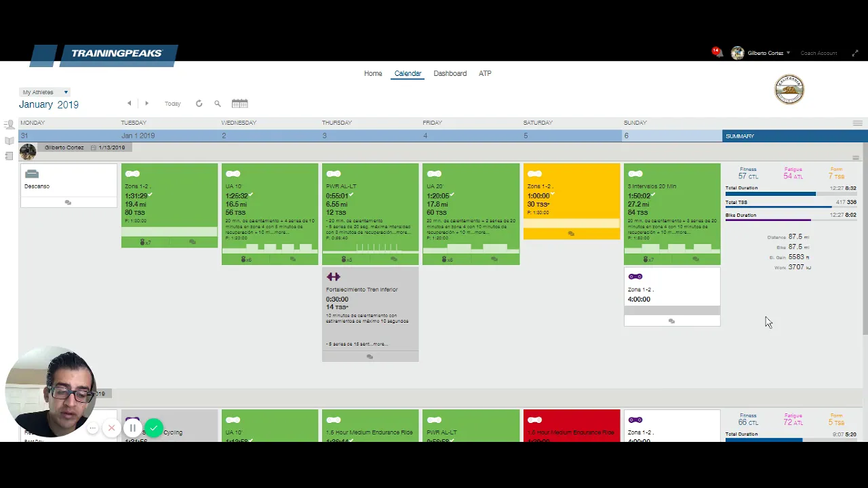Select the Calendar tab
The height and width of the screenshot is (488, 868).
[408, 73]
